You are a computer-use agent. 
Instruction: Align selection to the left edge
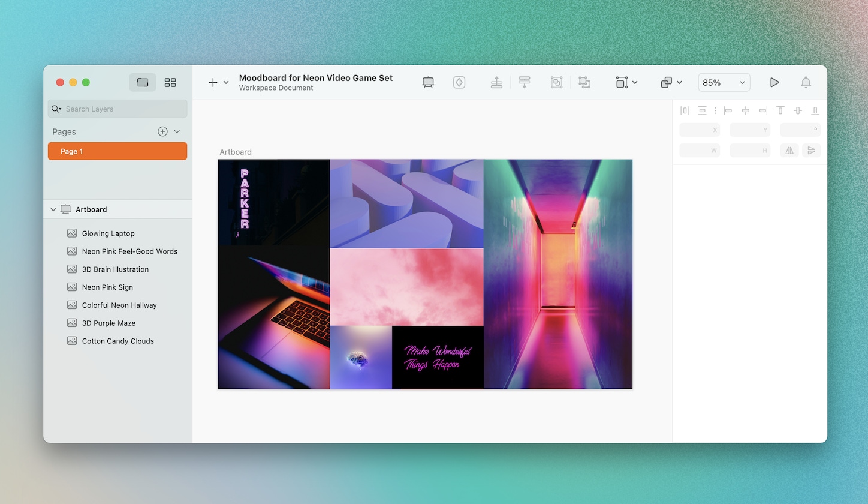click(727, 110)
